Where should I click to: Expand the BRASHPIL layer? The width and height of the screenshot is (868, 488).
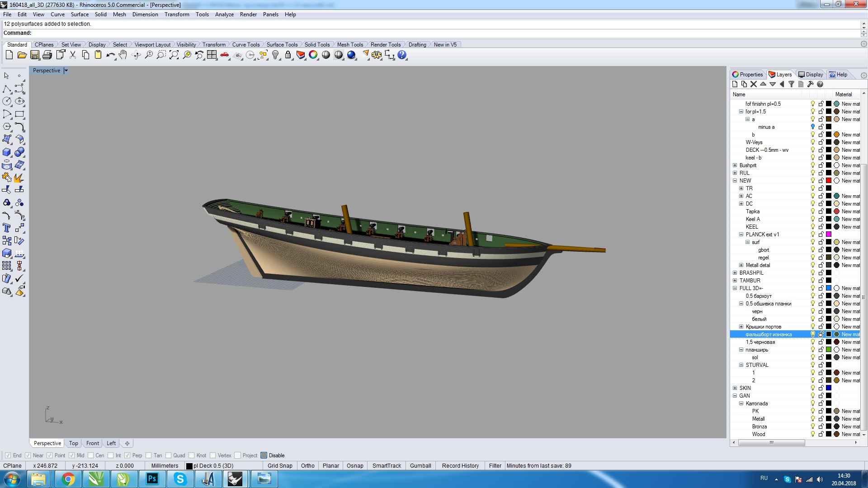(x=735, y=273)
